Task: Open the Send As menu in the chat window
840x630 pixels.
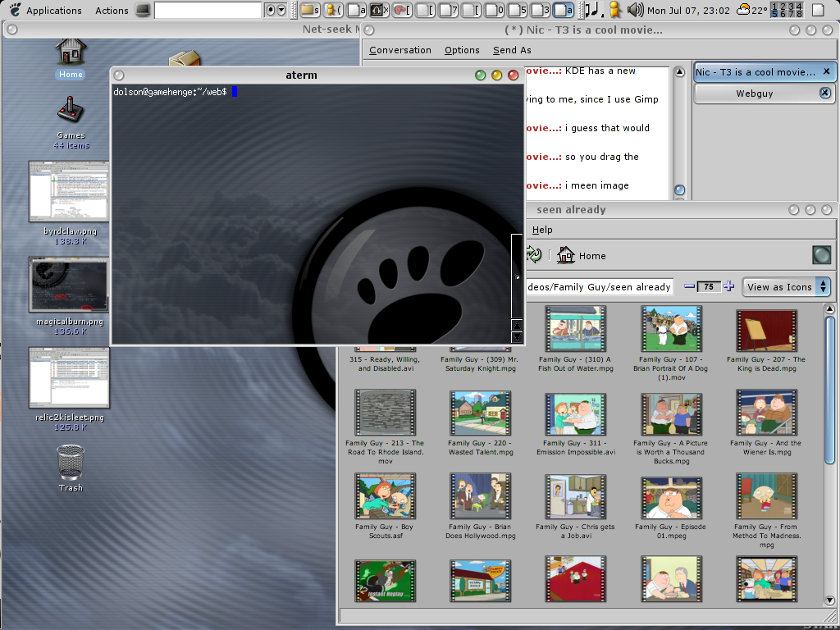Action: coord(512,50)
